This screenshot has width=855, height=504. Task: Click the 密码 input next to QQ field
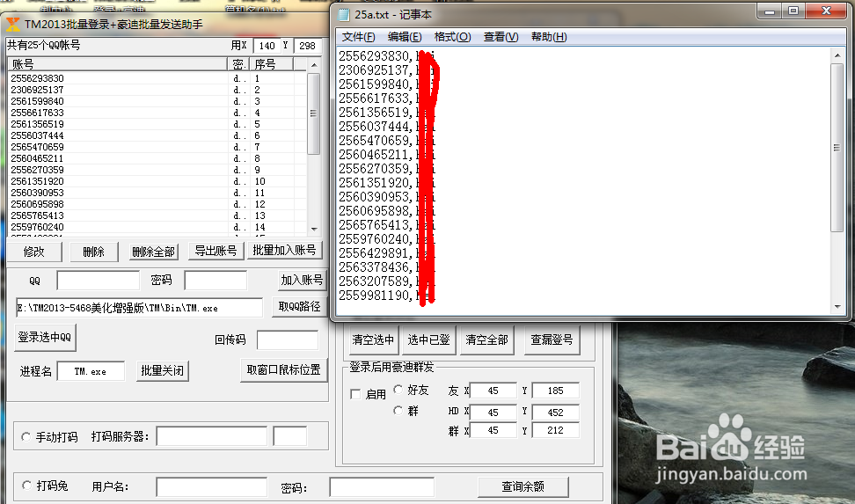click(x=216, y=281)
